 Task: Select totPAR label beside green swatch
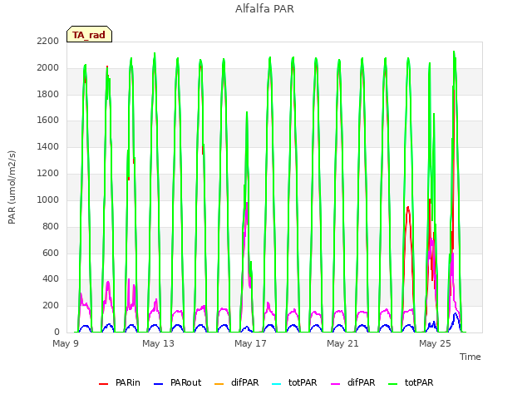(x=419, y=382)
